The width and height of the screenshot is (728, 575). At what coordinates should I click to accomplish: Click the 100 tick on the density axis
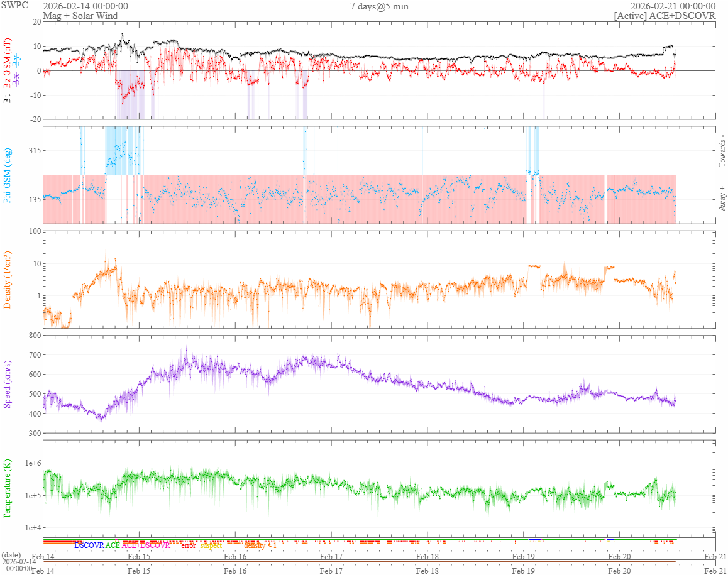point(35,231)
